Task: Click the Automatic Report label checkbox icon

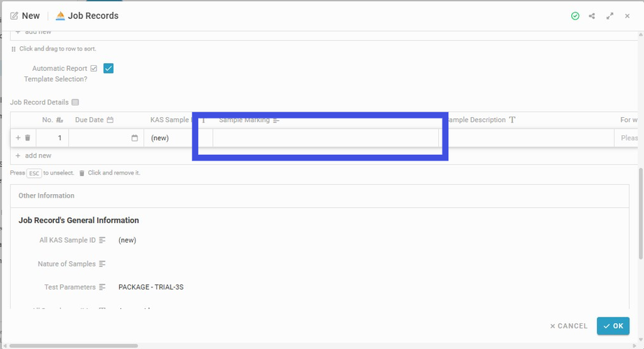Action: (94, 68)
